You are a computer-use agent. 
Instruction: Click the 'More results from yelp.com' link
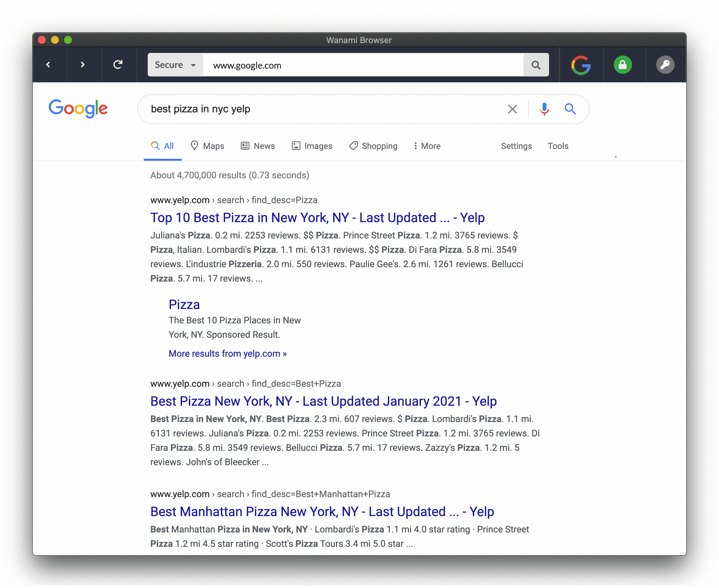(228, 353)
